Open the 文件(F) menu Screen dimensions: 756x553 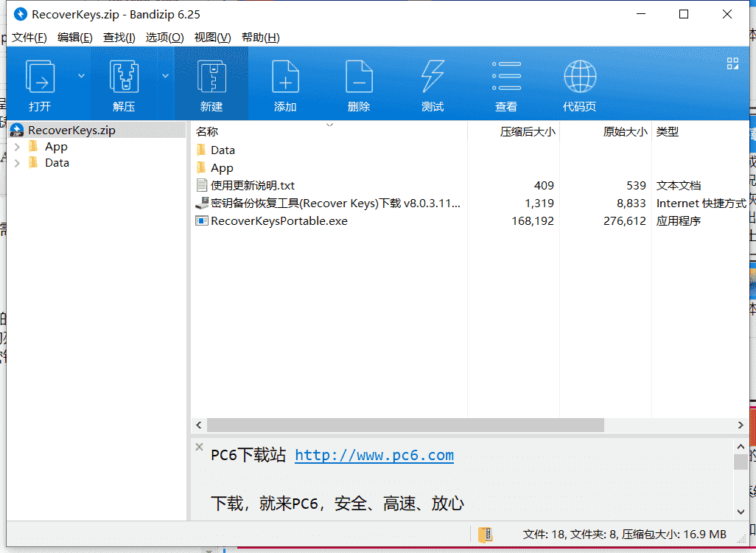coord(29,37)
